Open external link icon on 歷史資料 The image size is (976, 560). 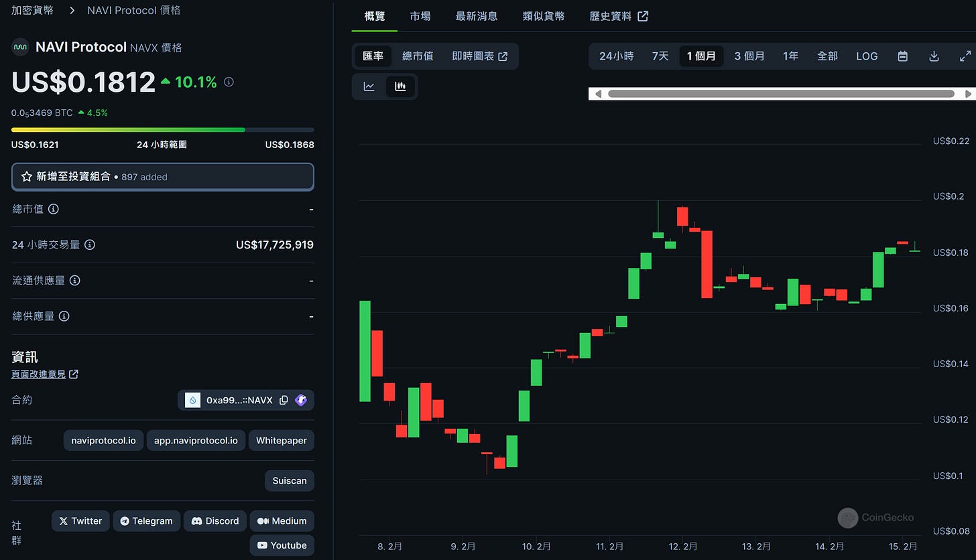point(642,16)
